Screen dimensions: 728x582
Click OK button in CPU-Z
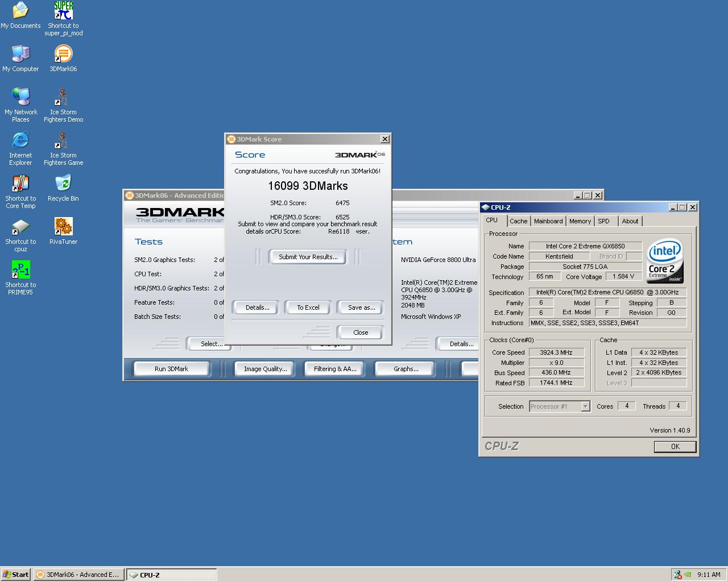(x=675, y=447)
